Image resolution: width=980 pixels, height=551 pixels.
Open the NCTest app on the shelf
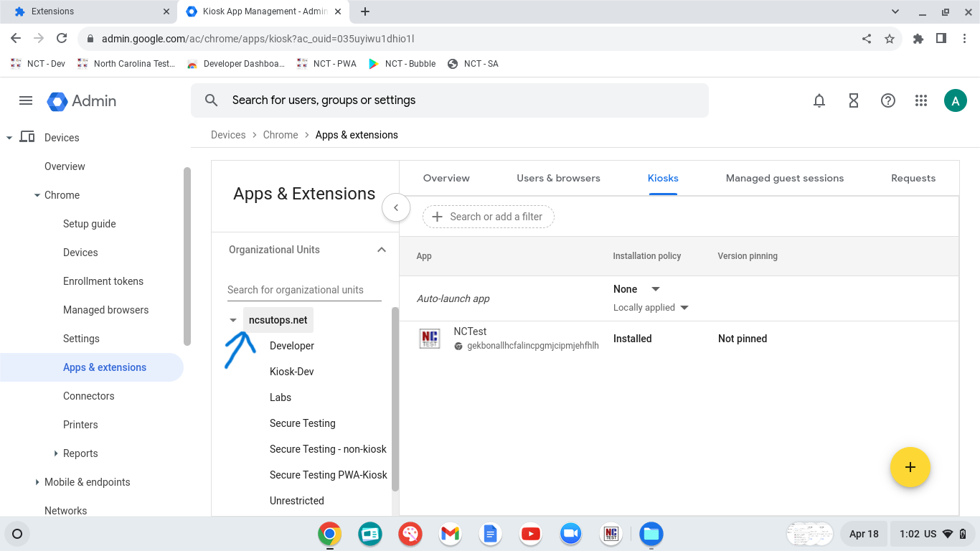611,534
